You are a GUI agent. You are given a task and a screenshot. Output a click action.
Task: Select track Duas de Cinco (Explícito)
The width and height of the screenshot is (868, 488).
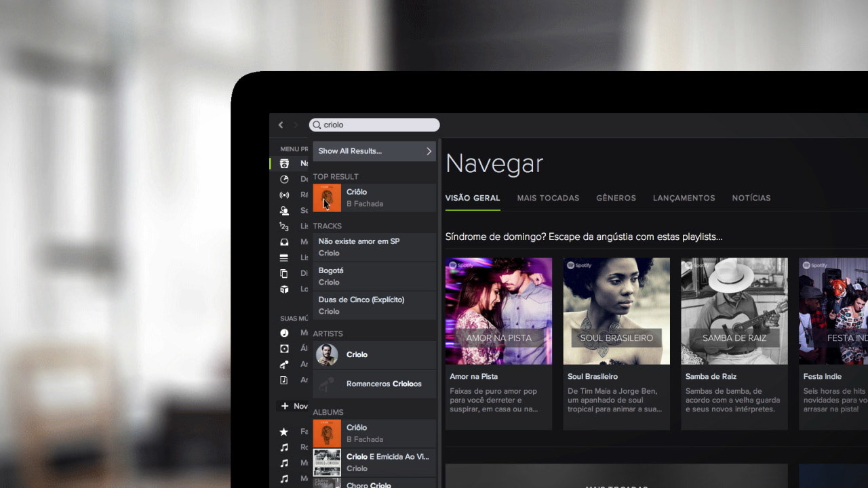(x=374, y=306)
